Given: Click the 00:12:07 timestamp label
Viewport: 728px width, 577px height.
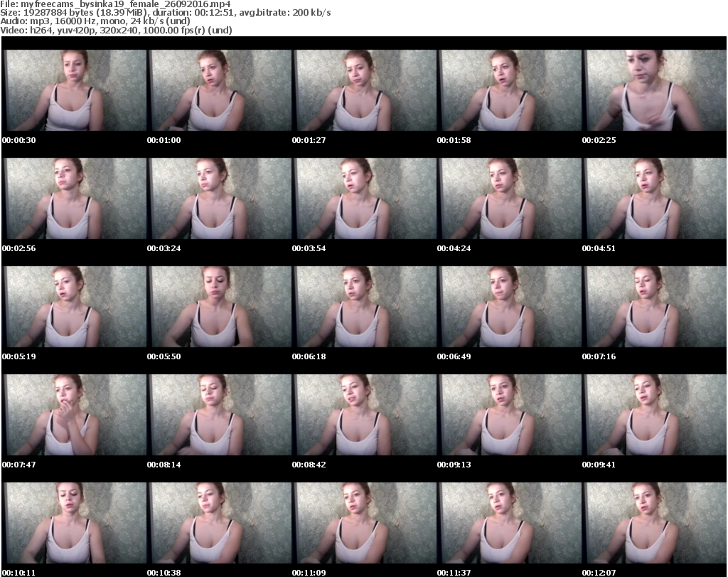Looking at the screenshot, I should pos(599,573).
